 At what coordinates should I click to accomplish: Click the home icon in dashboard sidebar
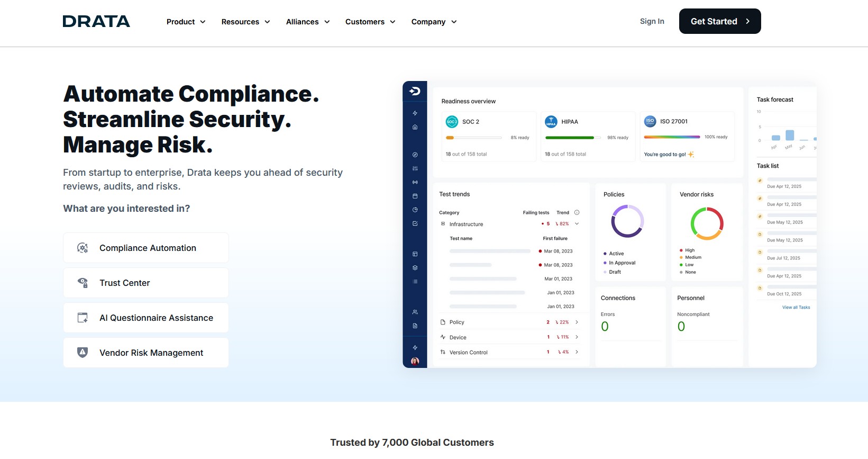click(x=415, y=127)
